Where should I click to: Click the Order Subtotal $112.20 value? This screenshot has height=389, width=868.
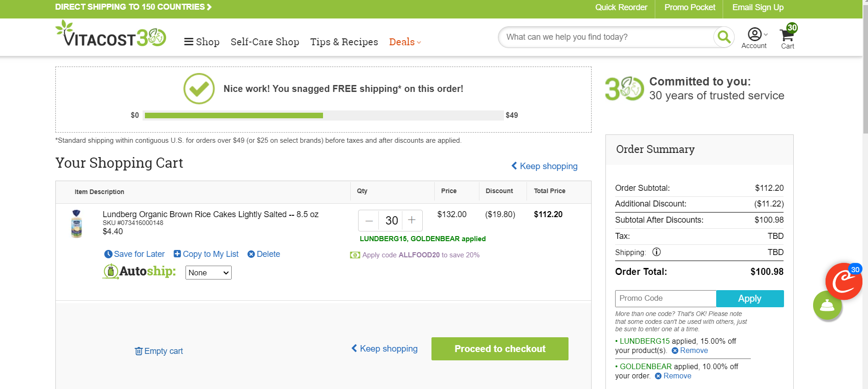pyautogui.click(x=769, y=188)
